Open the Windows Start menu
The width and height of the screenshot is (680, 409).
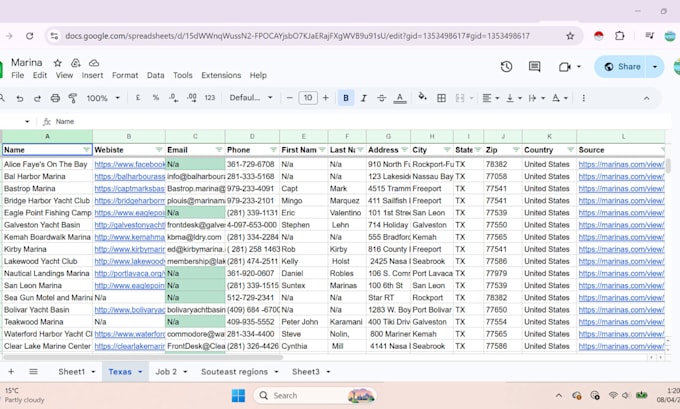(x=238, y=395)
